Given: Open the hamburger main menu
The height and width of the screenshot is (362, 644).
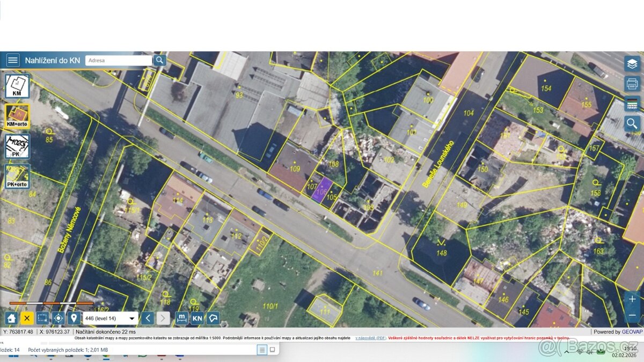Looking at the screenshot, I should 13,60.
